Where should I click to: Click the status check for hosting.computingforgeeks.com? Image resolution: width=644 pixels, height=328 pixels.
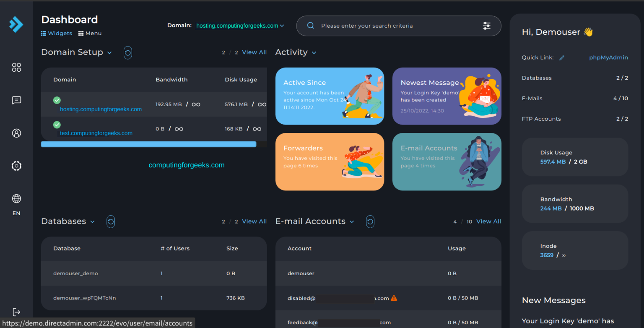(57, 100)
